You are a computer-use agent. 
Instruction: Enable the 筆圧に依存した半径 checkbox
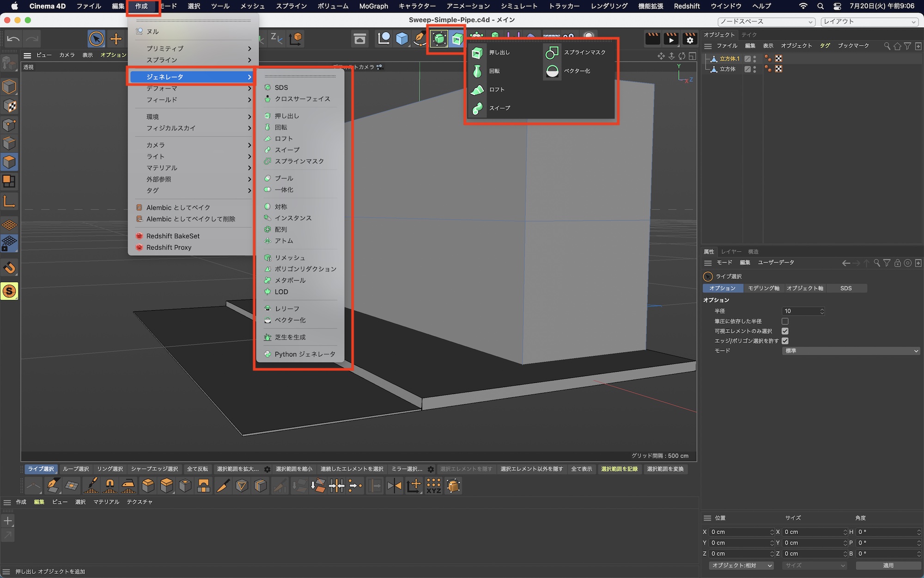[x=785, y=321]
